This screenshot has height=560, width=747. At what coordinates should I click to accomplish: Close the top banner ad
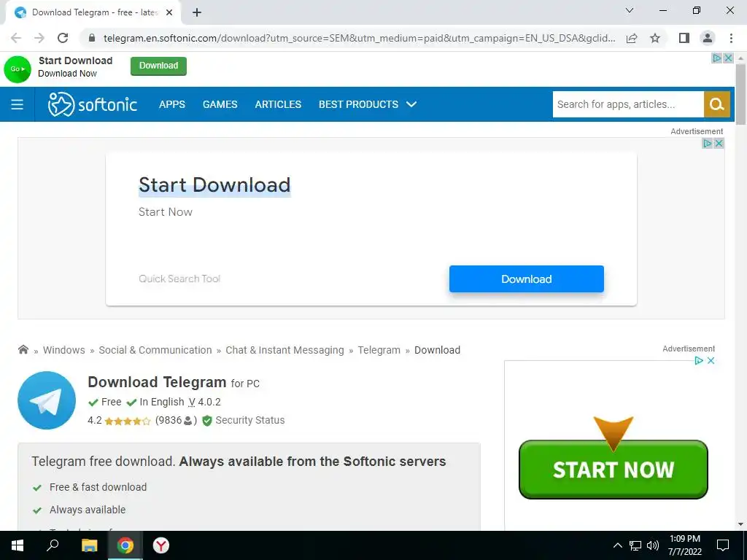pos(728,58)
